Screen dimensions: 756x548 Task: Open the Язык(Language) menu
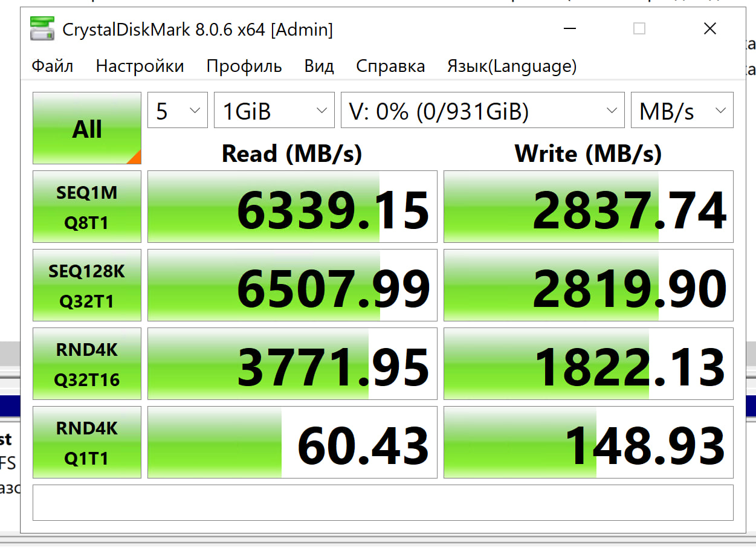pos(512,66)
